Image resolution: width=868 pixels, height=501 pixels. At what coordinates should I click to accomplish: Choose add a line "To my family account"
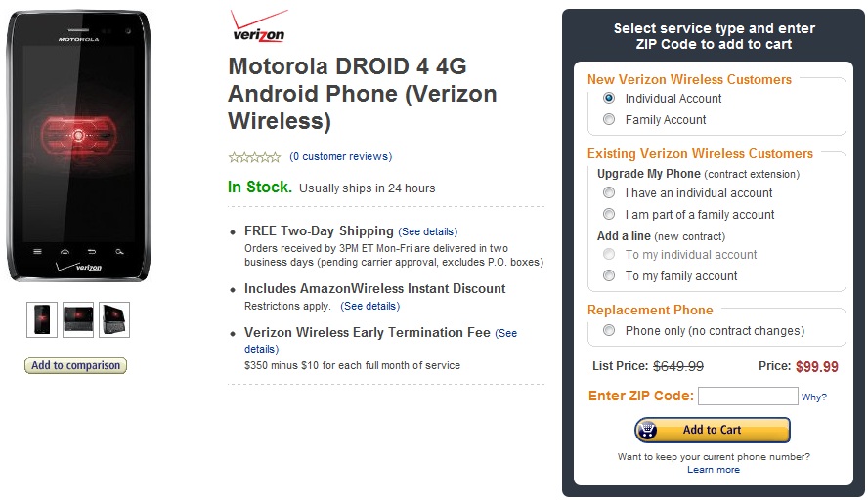click(609, 276)
